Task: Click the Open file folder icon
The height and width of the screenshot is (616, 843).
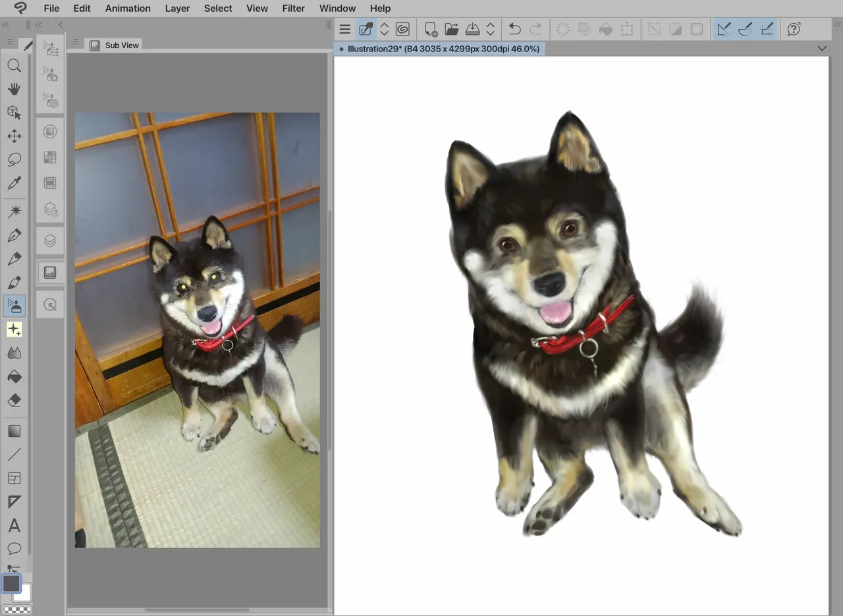Action: pyautogui.click(x=452, y=29)
